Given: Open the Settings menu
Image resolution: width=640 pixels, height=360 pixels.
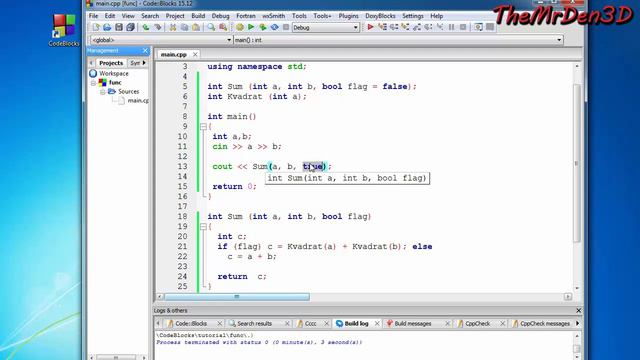Looking at the screenshot, I should 413,16.
